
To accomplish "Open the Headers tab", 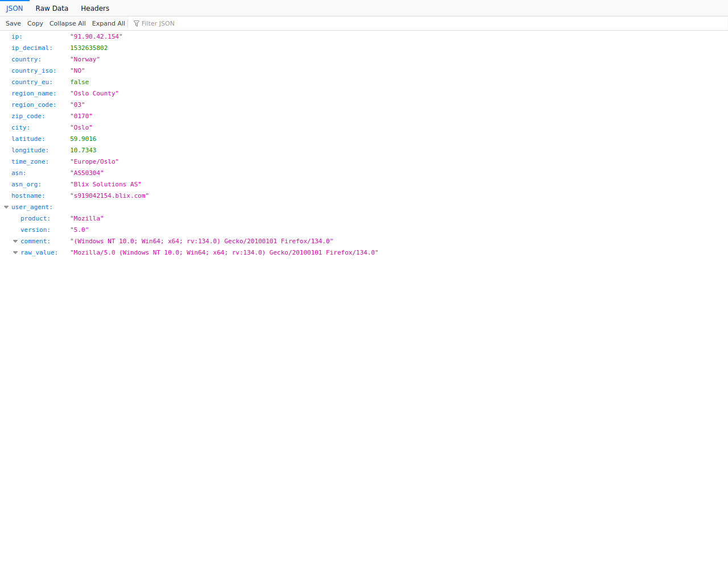I will coord(95,9).
